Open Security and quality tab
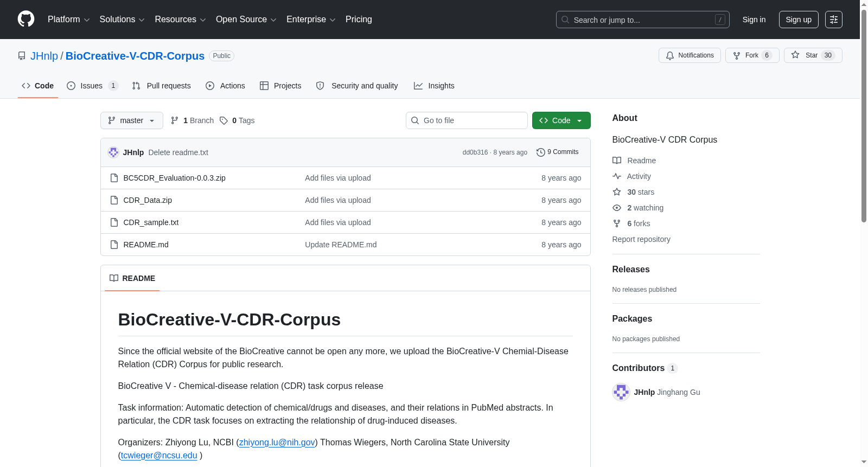 (357, 86)
